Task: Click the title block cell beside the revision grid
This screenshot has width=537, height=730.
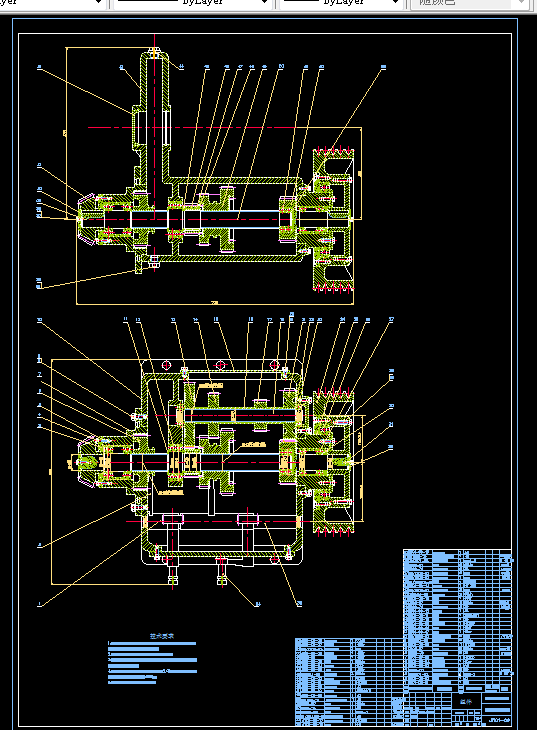Action: [x=466, y=701]
